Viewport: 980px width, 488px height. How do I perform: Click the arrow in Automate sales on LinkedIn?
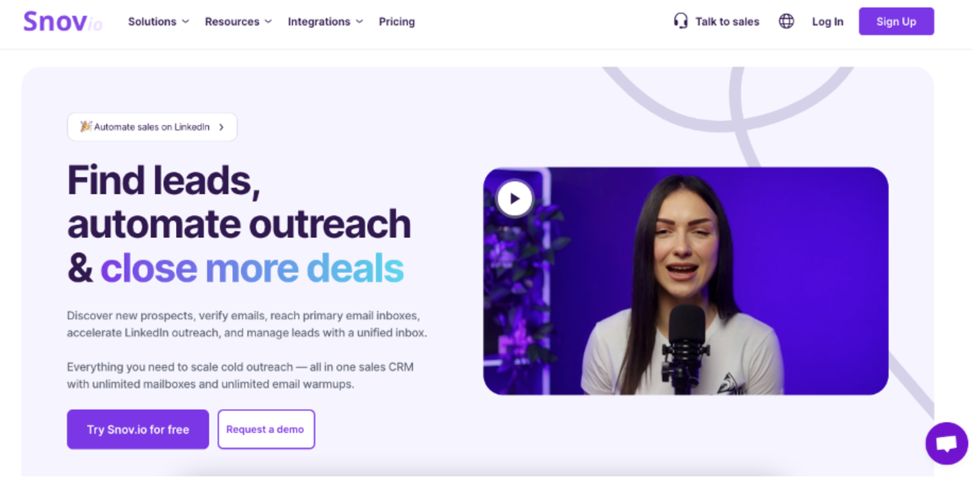pyautogui.click(x=221, y=127)
